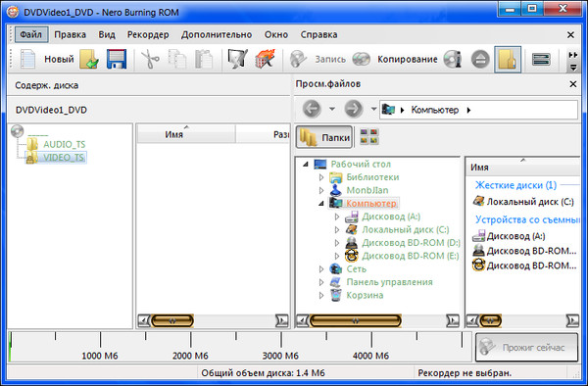Click the Имя column header in disc contents
588x386 pixels.
click(x=186, y=134)
